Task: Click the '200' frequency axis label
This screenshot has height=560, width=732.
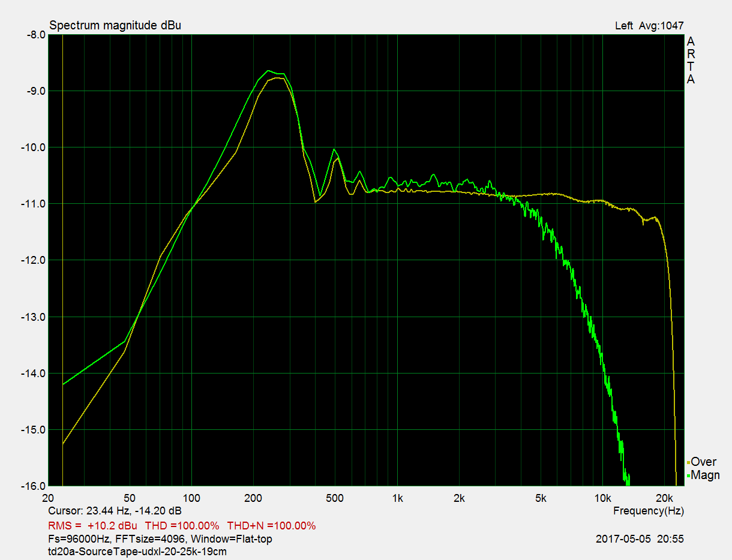Action: point(253,498)
